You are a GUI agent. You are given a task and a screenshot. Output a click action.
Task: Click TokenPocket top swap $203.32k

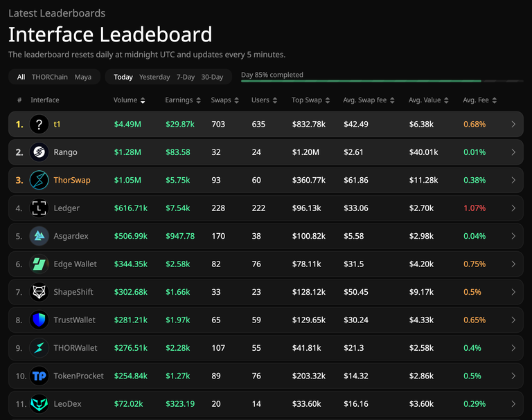309,376
